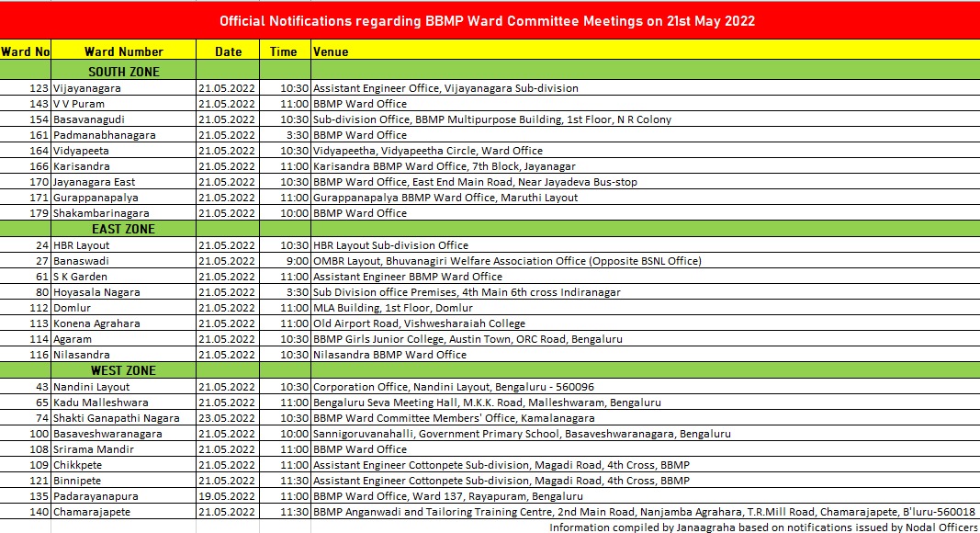This screenshot has width=980, height=533.
Task: Select the 'Time' column header
Action: click(x=283, y=51)
